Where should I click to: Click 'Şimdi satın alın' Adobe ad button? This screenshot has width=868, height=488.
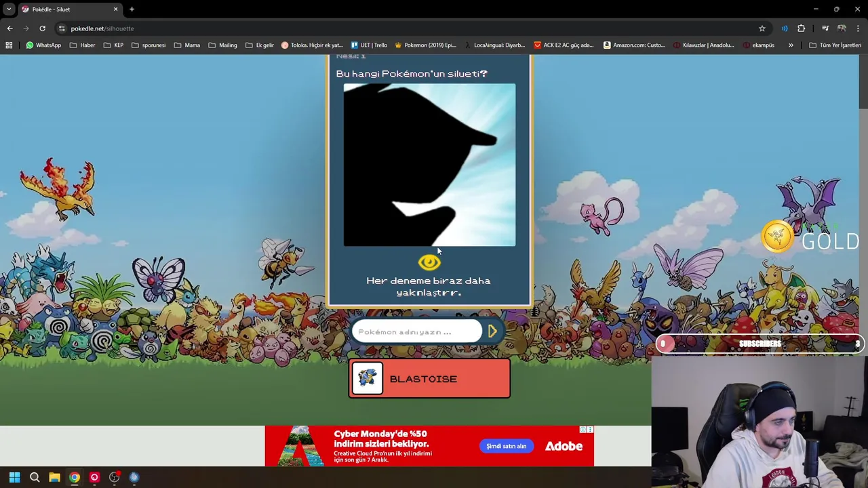(x=506, y=446)
